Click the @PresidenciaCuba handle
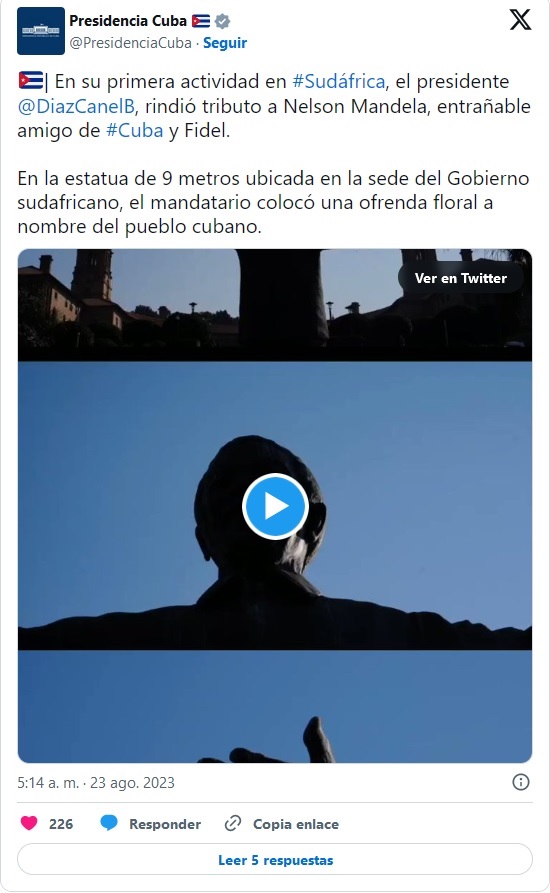Viewport: 550px width, 893px height. (130, 43)
